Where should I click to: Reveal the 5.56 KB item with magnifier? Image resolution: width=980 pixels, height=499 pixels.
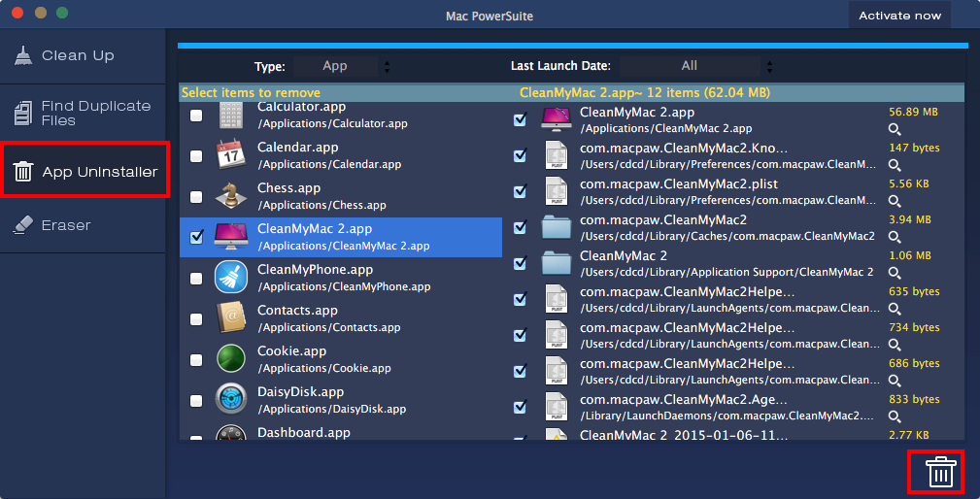895,201
